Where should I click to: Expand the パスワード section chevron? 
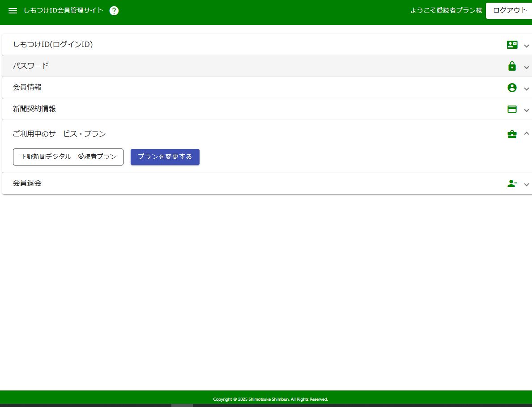[527, 68]
